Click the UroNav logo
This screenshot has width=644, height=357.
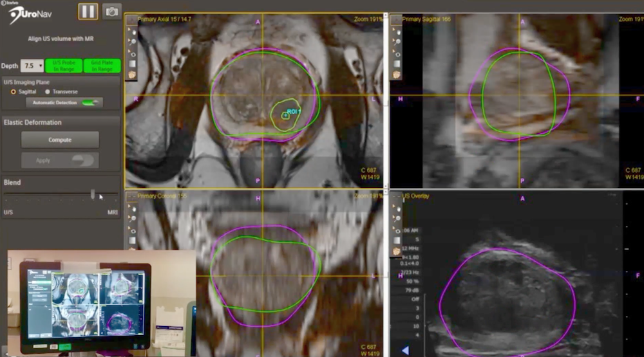[31, 14]
